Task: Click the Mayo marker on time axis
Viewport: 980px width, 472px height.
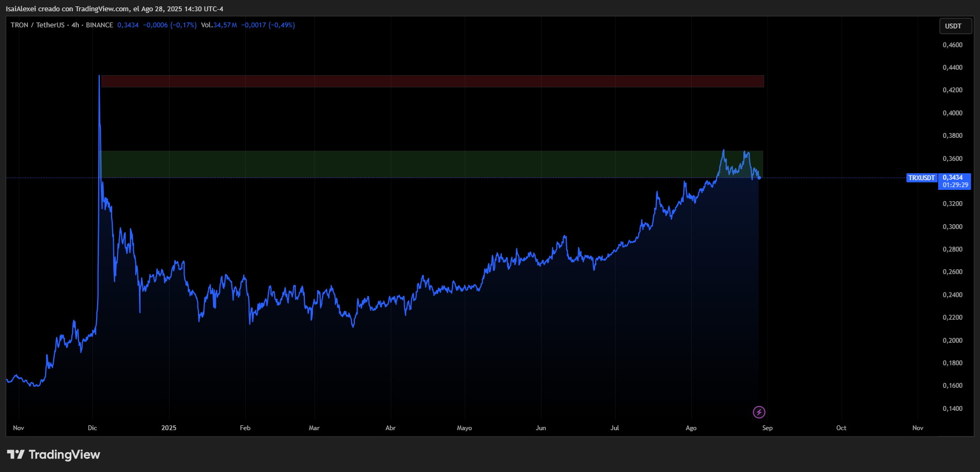Action: point(464,428)
